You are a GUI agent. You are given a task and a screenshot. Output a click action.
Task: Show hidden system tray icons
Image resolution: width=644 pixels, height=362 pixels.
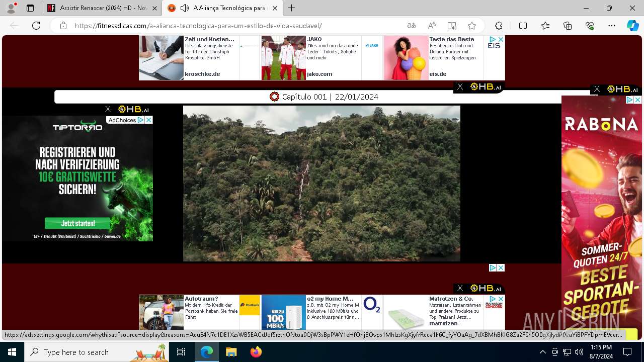point(542,352)
